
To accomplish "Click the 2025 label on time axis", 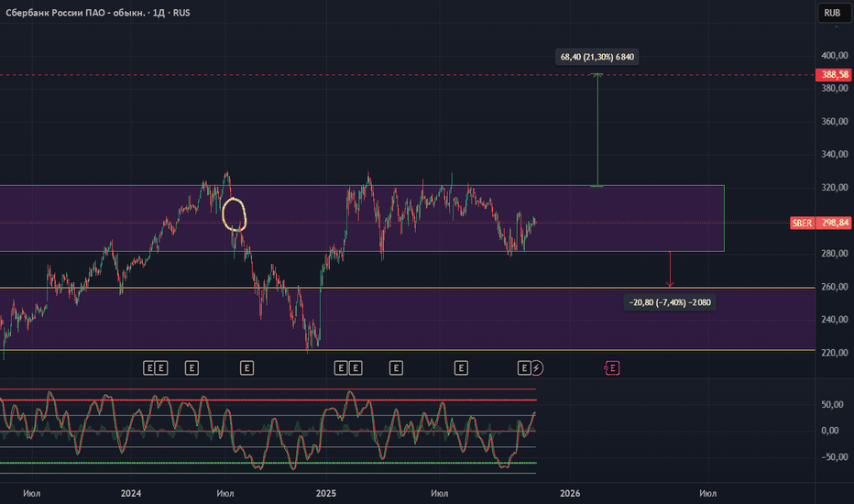I will 327,493.
